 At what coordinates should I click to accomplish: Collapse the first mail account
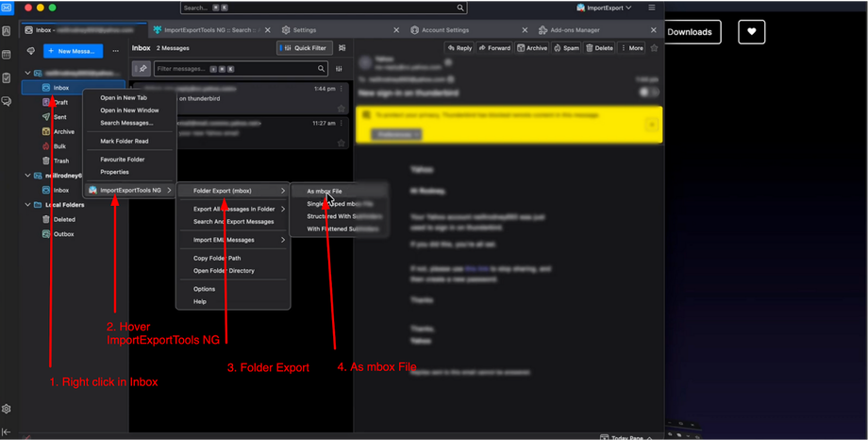[27, 73]
